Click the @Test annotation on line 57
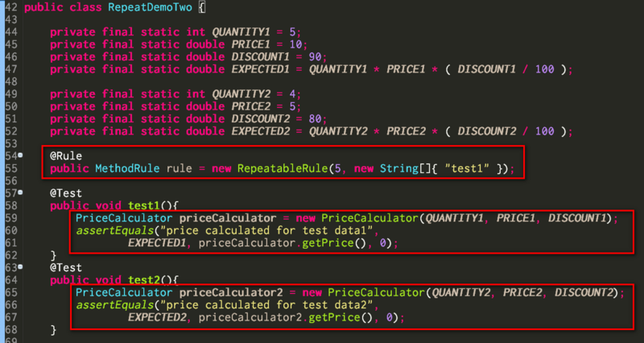 [66, 193]
